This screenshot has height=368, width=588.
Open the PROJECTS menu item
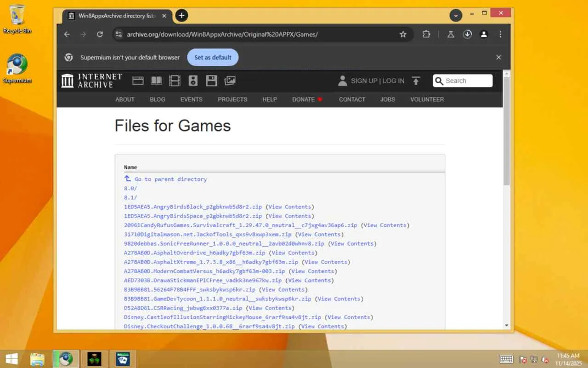click(232, 99)
